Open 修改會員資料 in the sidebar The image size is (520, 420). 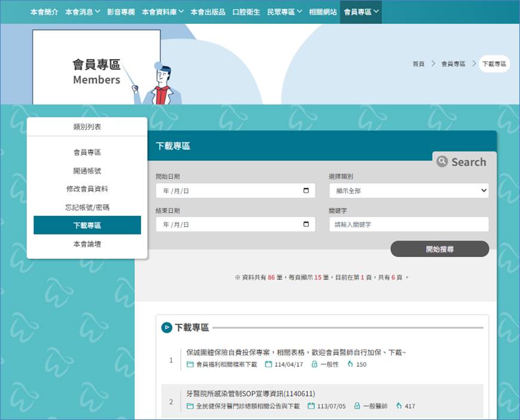click(x=87, y=189)
